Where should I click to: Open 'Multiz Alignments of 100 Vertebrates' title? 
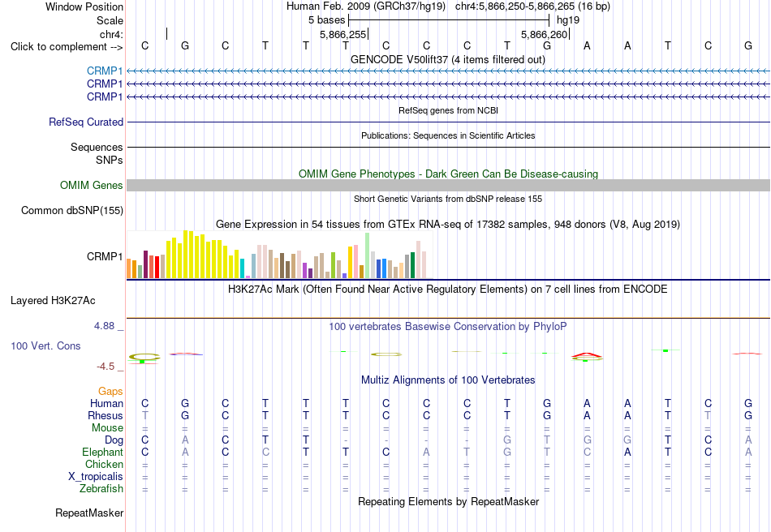(x=448, y=380)
